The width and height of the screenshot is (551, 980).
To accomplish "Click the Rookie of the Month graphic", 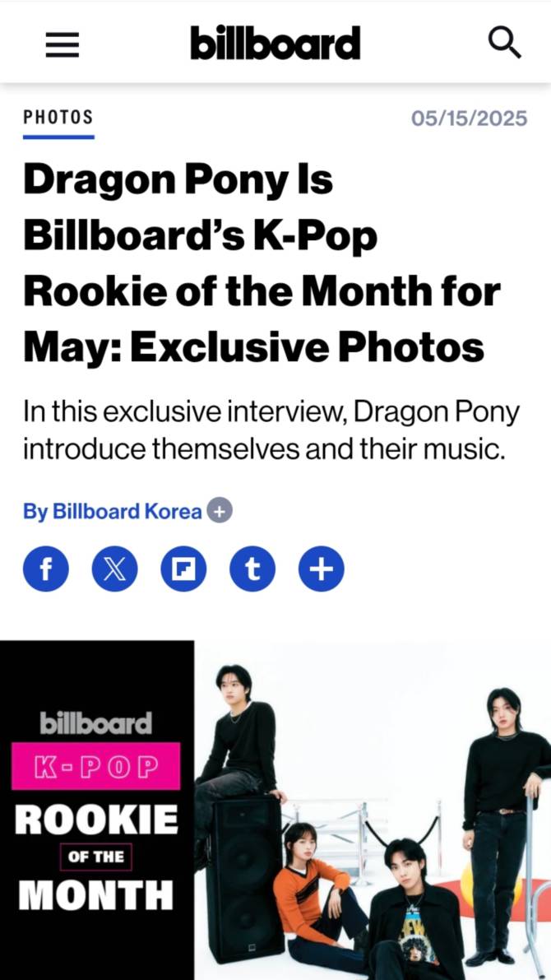I will [x=97, y=810].
